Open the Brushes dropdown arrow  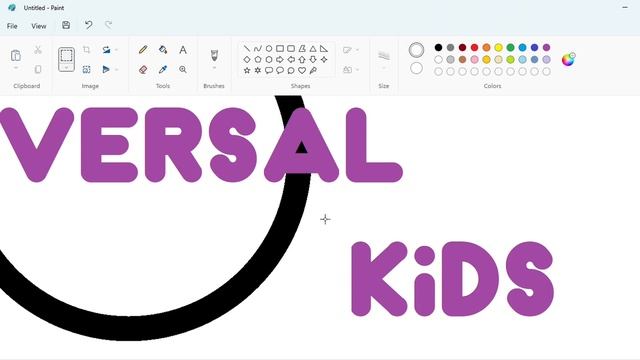tap(214, 68)
